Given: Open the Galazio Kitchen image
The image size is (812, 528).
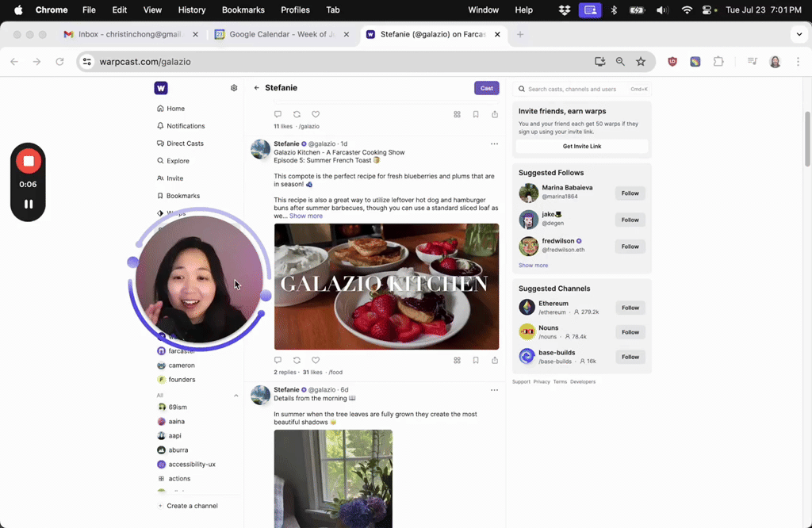Looking at the screenshot, I should pos(386,286).
